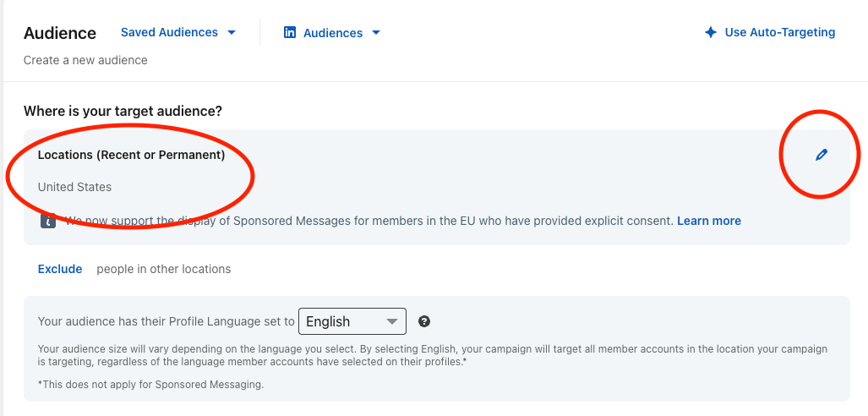Click the pencil edit icon for Locations
Screen dimensions: 868x416
[x=821, y=155]
